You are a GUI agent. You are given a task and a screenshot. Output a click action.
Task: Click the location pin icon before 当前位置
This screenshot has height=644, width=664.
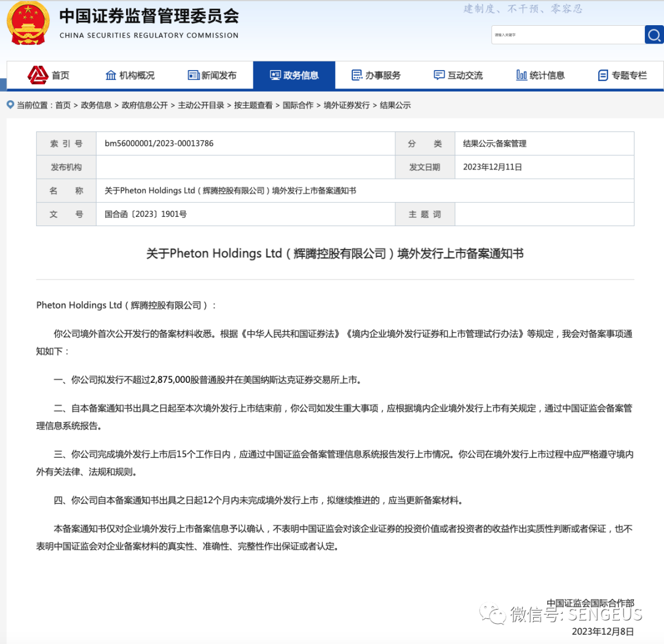[x=10, y=104]
